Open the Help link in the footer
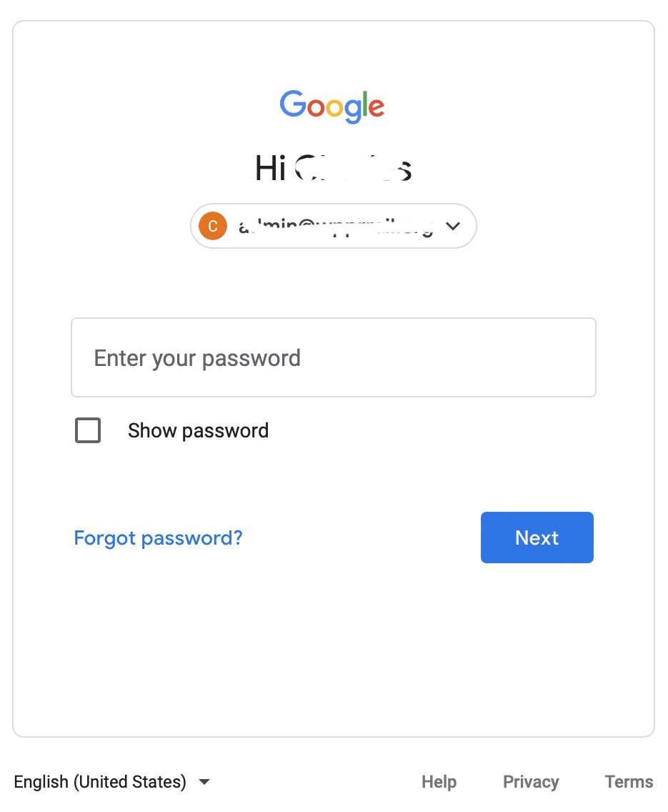The image size is (668, 812). pos(439,781)
